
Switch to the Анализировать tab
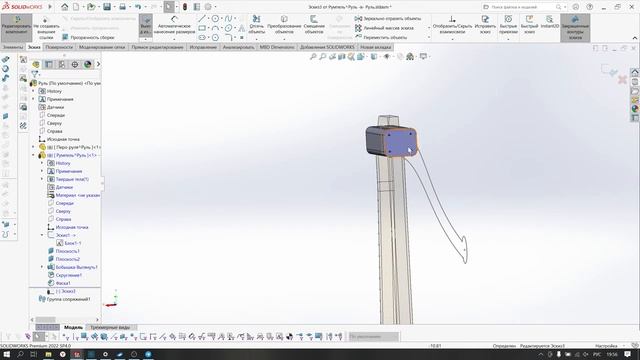238,47
